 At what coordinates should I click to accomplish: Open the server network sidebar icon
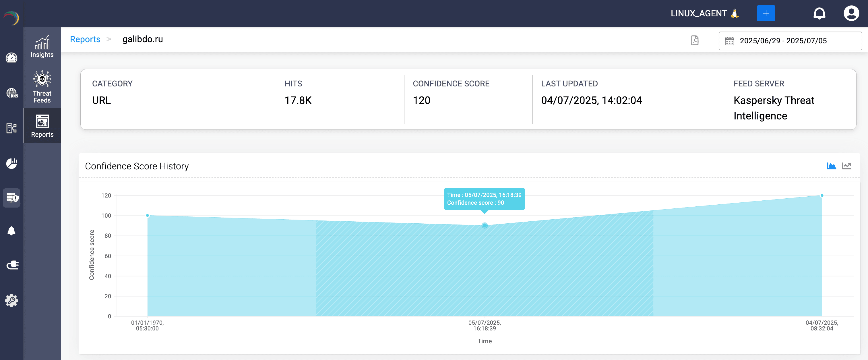(11, 128)
